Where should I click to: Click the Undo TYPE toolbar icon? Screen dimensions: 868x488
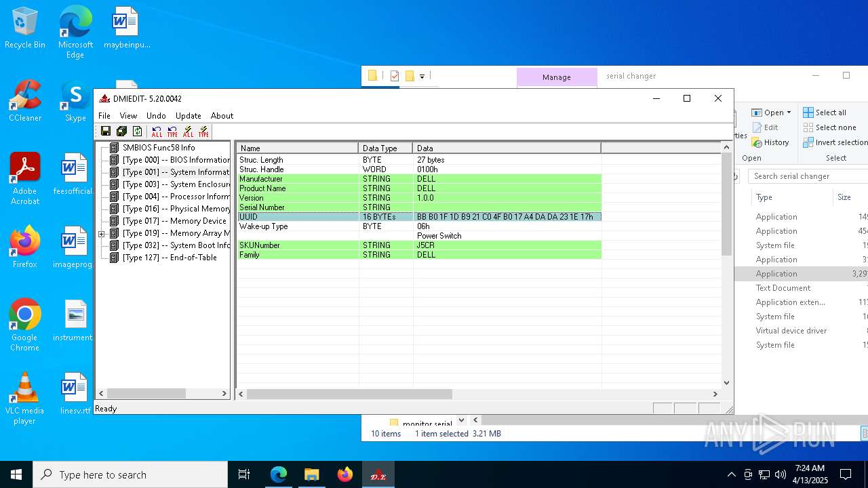point(172,131)
